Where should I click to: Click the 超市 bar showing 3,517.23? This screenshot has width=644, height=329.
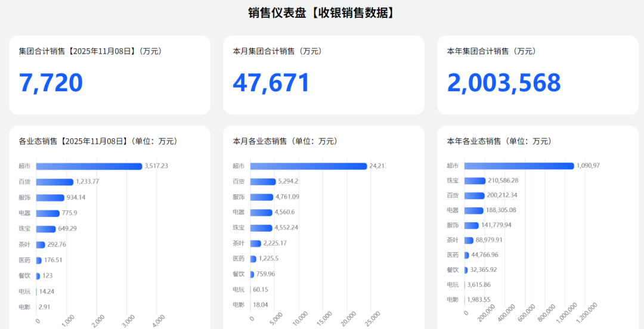tap(89, 166)
